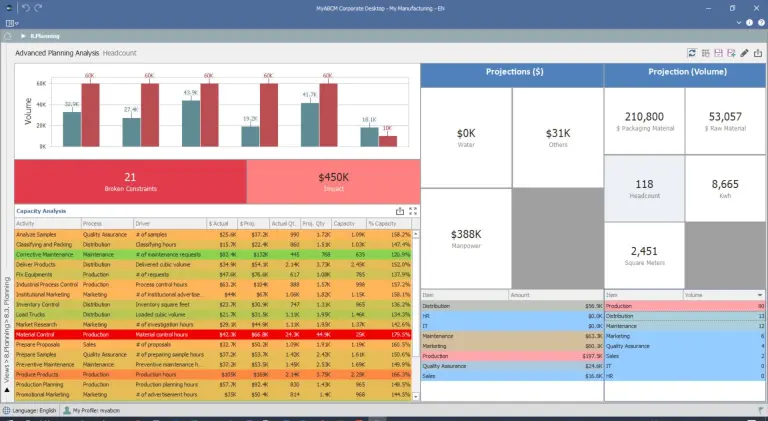Screen dimensions: 768x421
Task: Select the Headcount projection tile
Action: (x=644, y=189)
